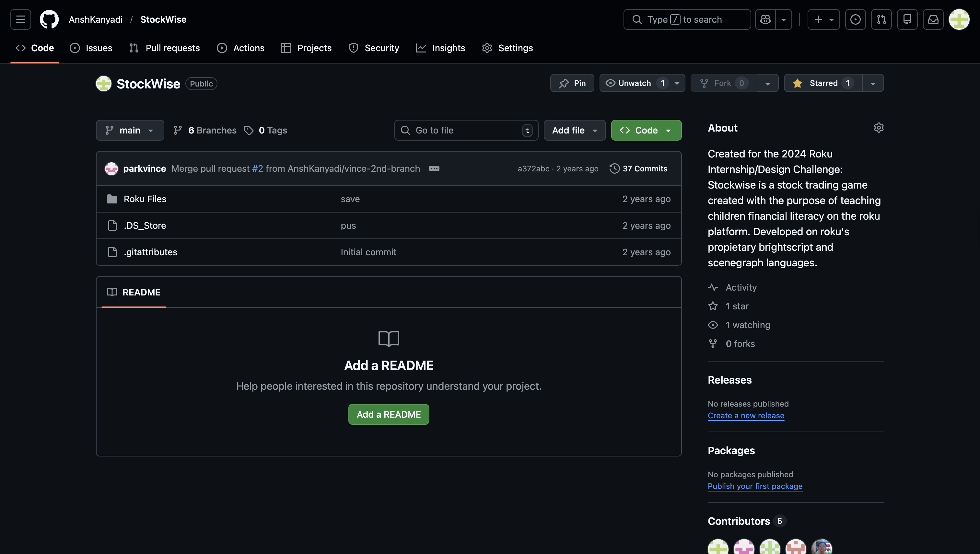Open the GitHub home logo
The height and width of the screenshot is (554, 980).
pyautogui.click(x=49, y=19)
